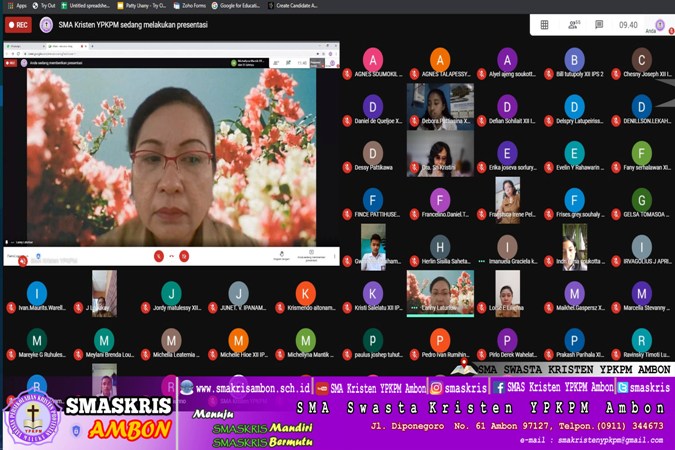Select Krismendo aitonam orange avatar
Screen dimensions: 675x450
click(306, 294)
